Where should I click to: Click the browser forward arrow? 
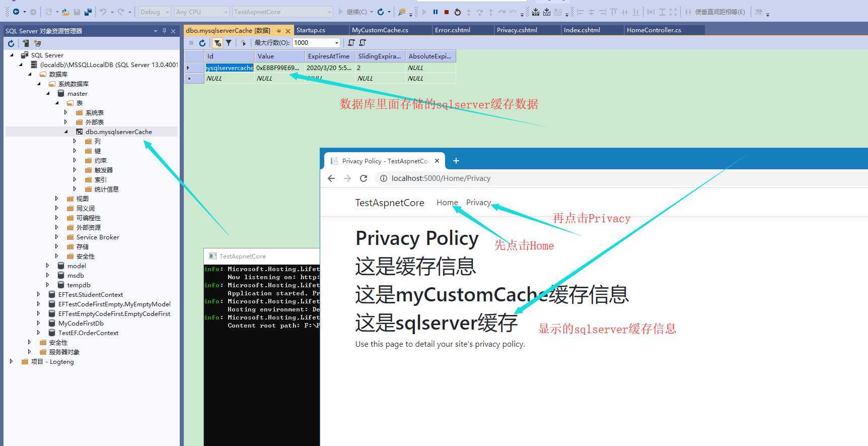347,178
